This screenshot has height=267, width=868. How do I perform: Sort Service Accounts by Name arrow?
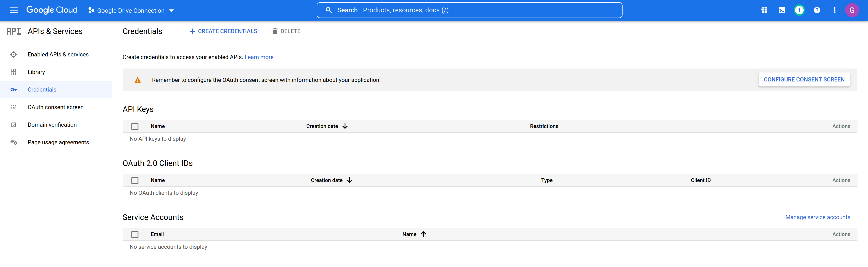pos(423,234)
